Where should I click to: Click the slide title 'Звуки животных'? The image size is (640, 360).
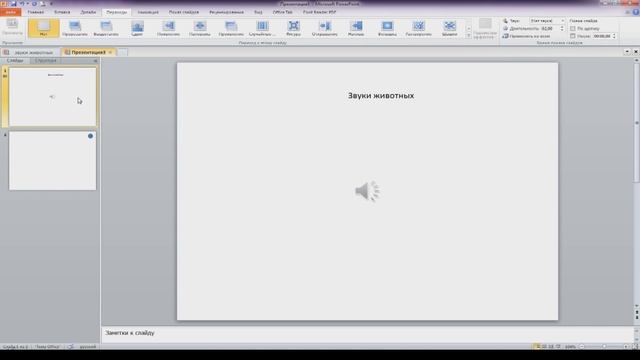[381, 96]
